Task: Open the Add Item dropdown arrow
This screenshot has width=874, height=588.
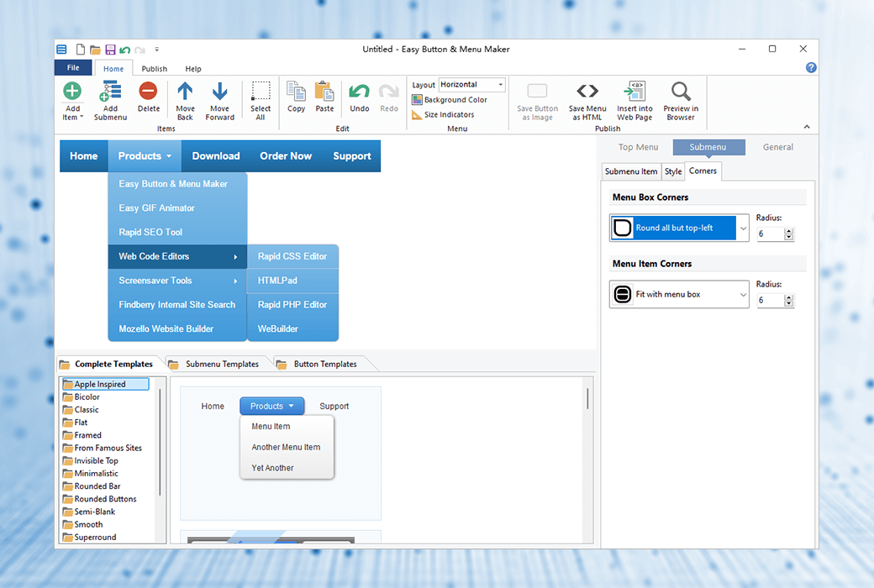Action: pyautogui.click(x=82, y=117)
